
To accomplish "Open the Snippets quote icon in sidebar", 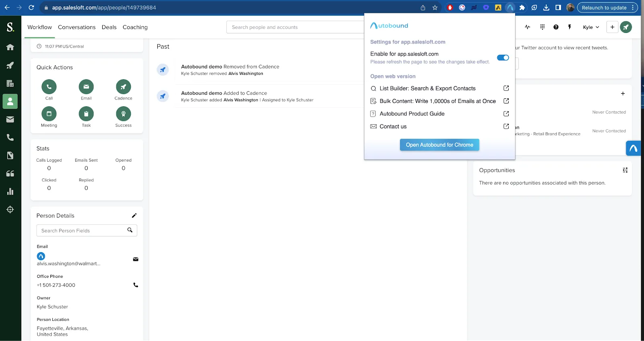I will pyautogui.click(x=10, y=174).
